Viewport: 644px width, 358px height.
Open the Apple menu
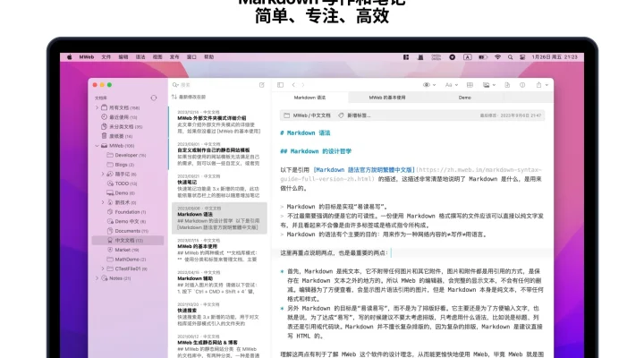(x=70, y=57)
